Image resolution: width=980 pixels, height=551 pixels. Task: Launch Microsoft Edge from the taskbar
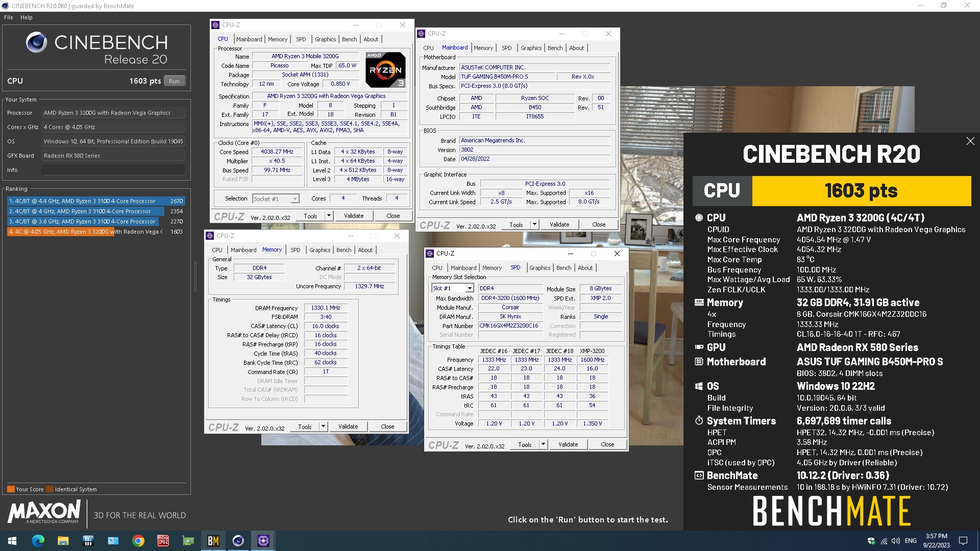pyautogui.click(x=38, y=541)
